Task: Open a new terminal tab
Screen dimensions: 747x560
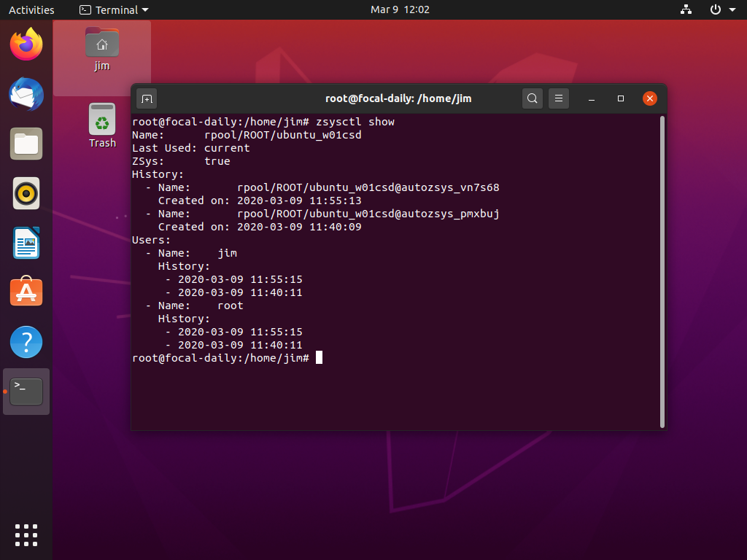Action: [x=147, y=98]
